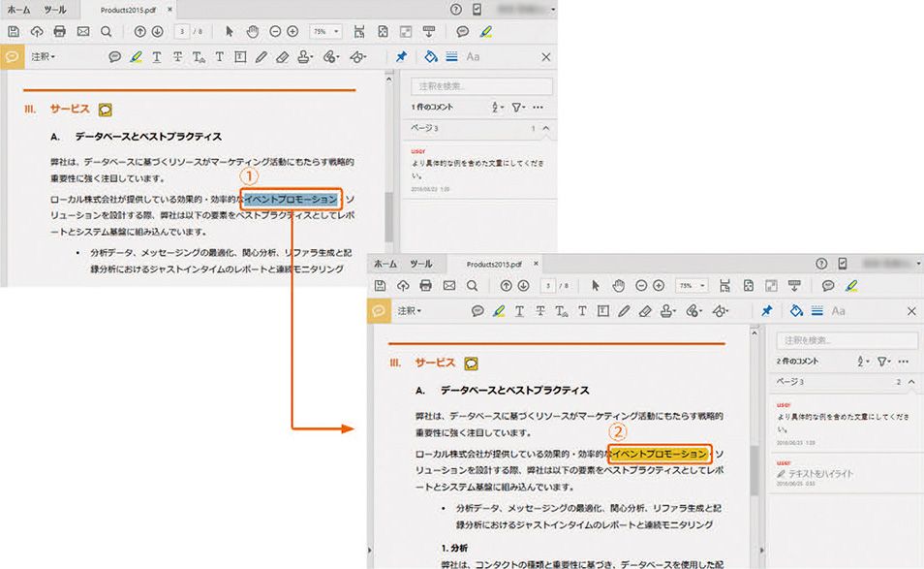
Task: Select the arrow selection tool in top-left window
Action: tap(230, 32)
